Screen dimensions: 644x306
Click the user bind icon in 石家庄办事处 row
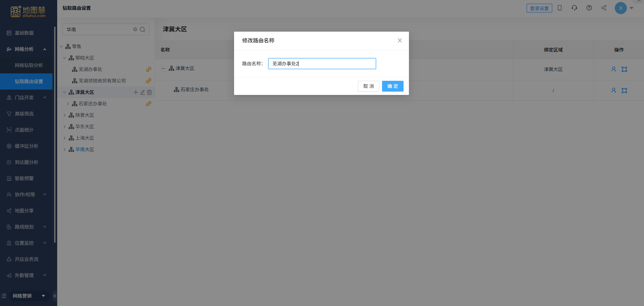pos(613,90)
